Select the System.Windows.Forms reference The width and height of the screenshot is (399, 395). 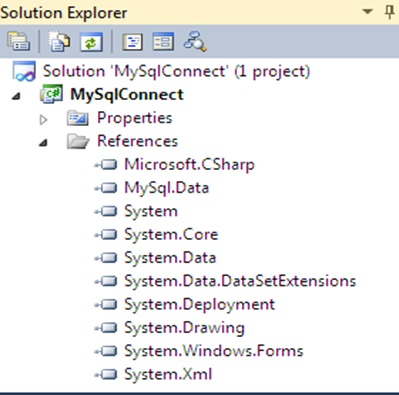[x=214, y=351]
